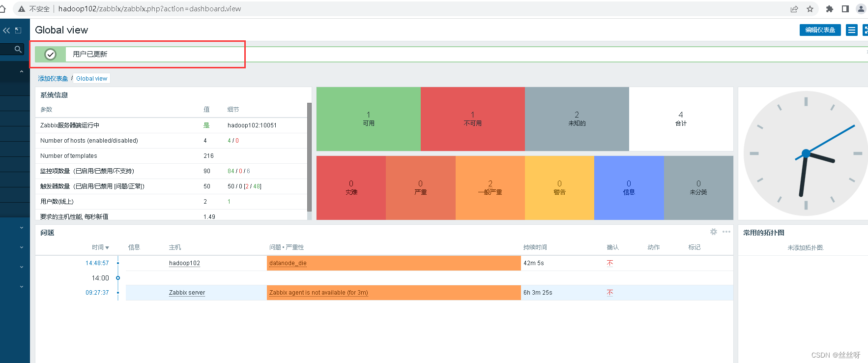Image resolution: width=868 pixels, height=363 pixels.
Task: Click the browser share page icon
Action: point(794,9)
